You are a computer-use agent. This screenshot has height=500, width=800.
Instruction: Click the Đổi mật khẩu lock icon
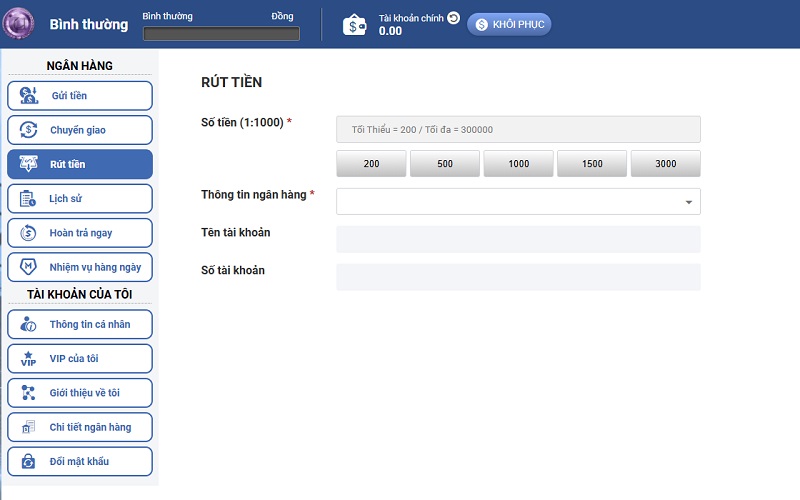pos(29,461)
